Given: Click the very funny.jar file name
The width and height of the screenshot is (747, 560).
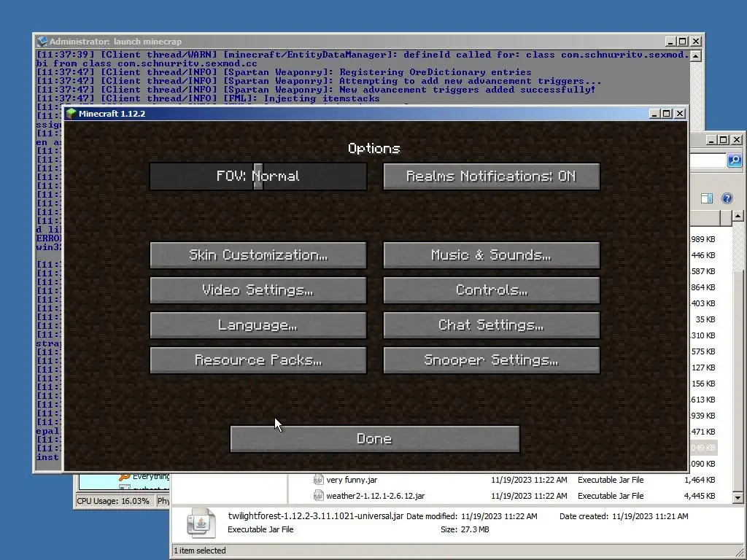Looking at the screenshot, I should click(352, 480).
